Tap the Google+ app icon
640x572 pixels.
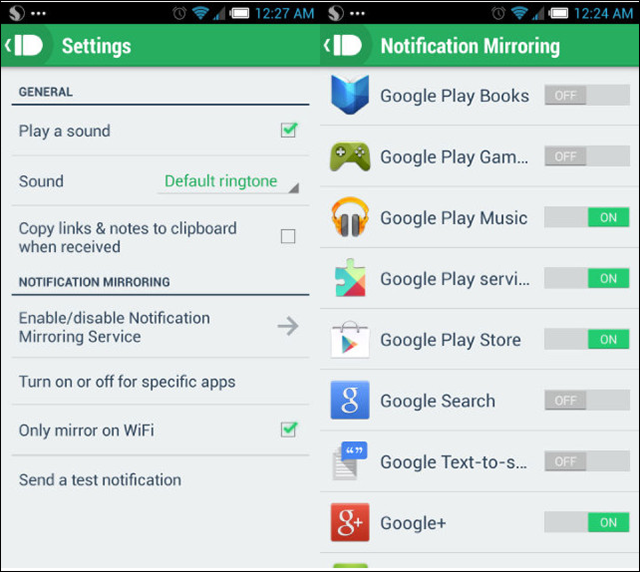click(350, 522)
